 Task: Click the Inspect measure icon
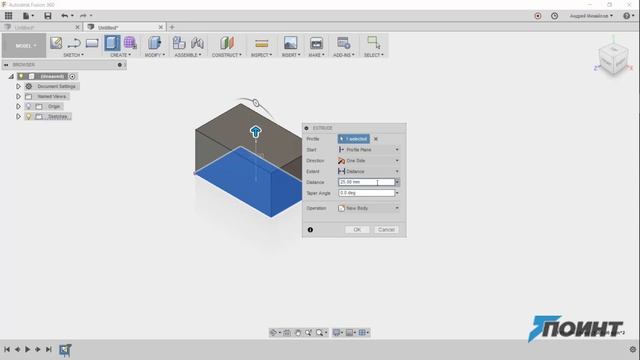tap(262, 43)
